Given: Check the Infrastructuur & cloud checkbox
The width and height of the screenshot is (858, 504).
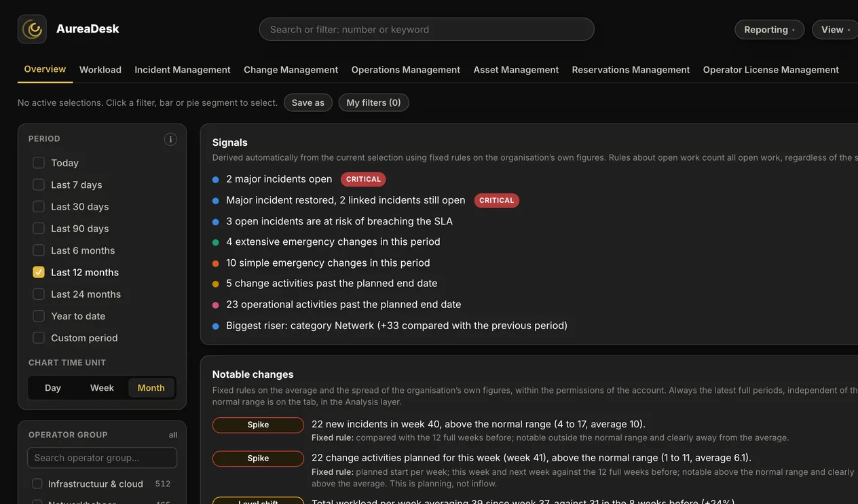Looking at the screenshot, I should pos(37,484).
